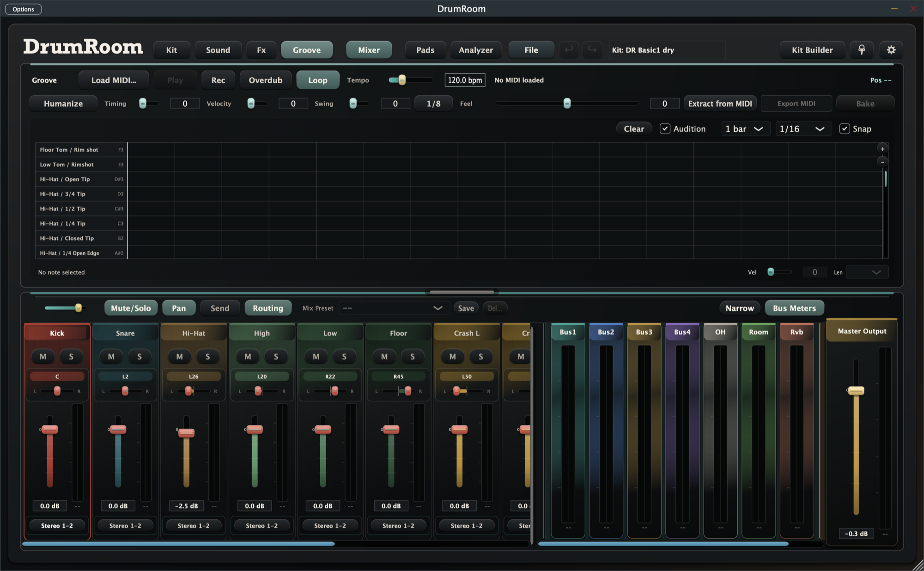The image size is (924, 571).
Task: Mute the Kick channel
Action: pyautogui.click(x=43, y=356)
